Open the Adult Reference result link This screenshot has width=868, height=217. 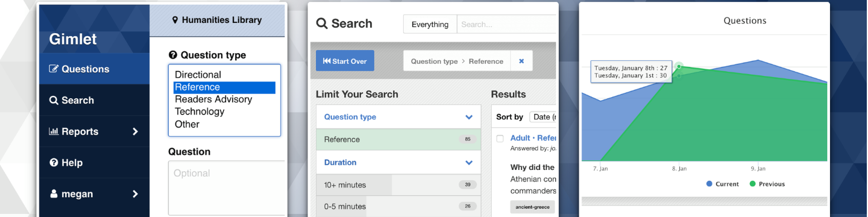(x=533, y=138)
